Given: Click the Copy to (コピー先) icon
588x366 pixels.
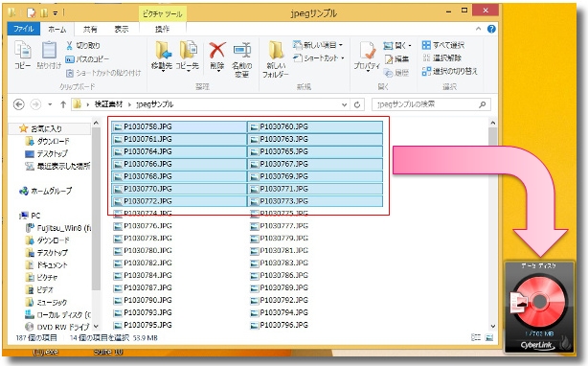Looking at the screenshot, I should [187, 56].
